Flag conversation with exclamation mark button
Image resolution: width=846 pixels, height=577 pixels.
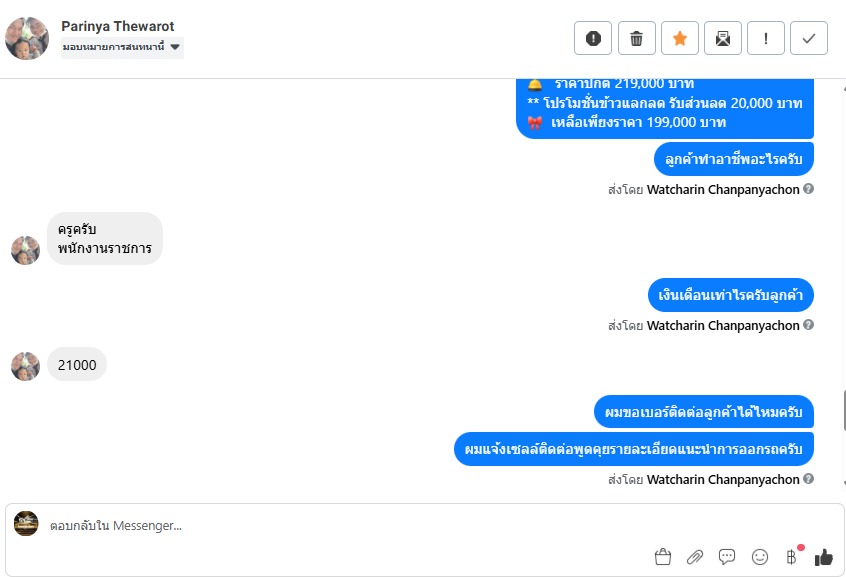766,38
